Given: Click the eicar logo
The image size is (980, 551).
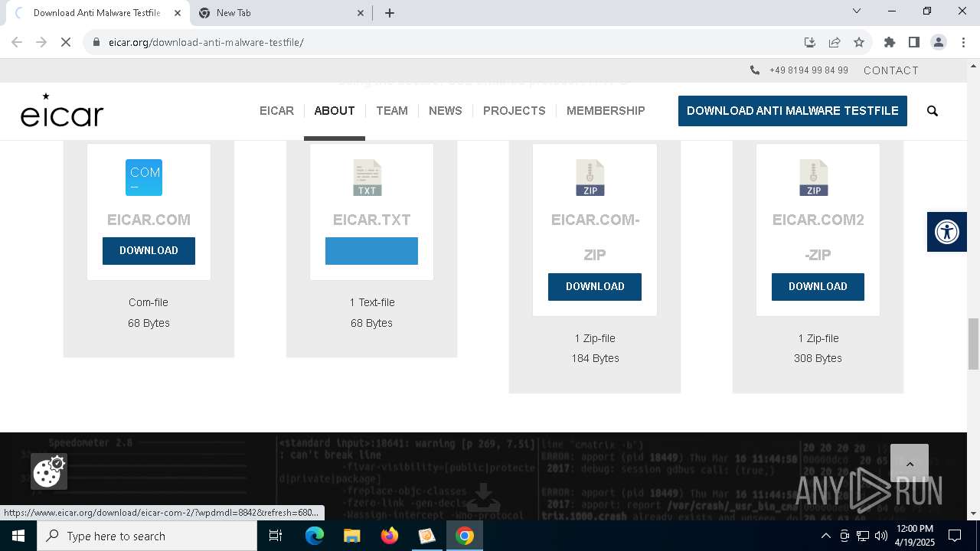Looking at the screenshot, I should [62, 109].
